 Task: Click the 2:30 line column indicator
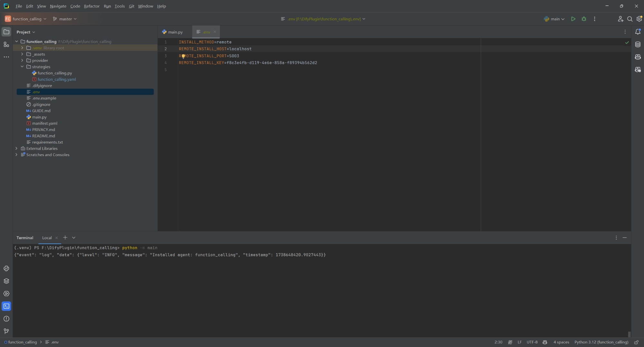(498, 342)
